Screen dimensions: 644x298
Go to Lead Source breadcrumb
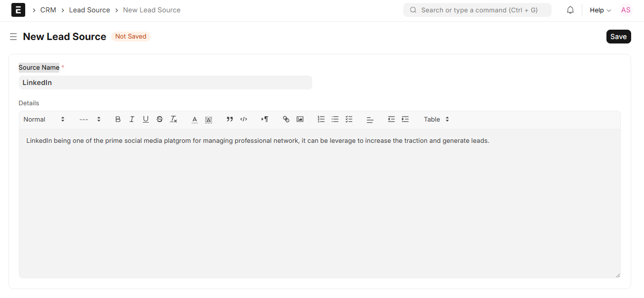tap(89, 10)
